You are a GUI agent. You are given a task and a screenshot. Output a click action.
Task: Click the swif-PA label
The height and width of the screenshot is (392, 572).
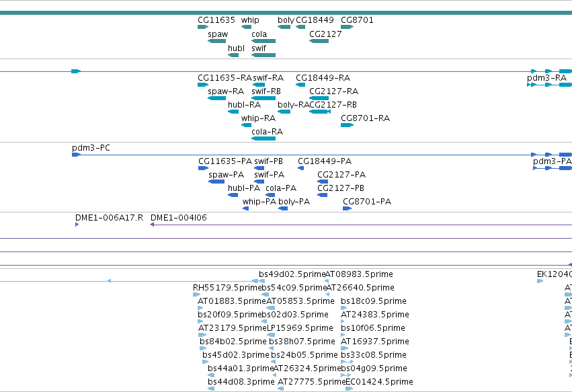click(270, 175)
